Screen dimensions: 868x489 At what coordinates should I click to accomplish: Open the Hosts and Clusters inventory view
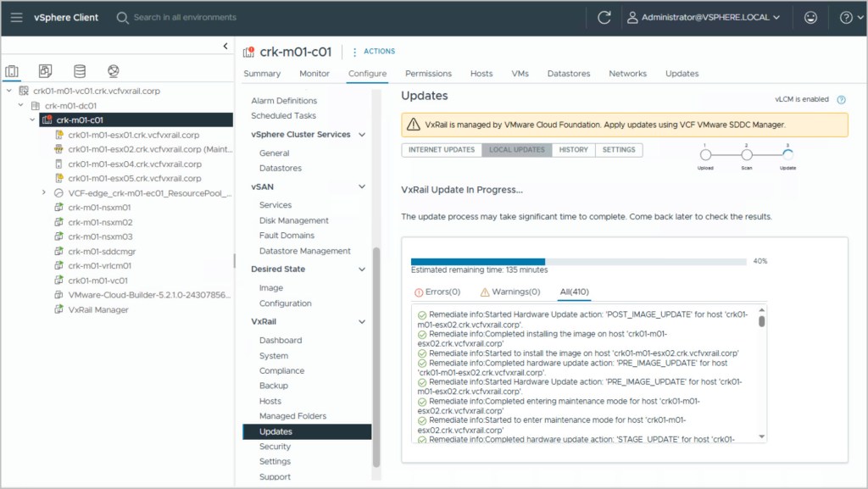pos(13,71)
